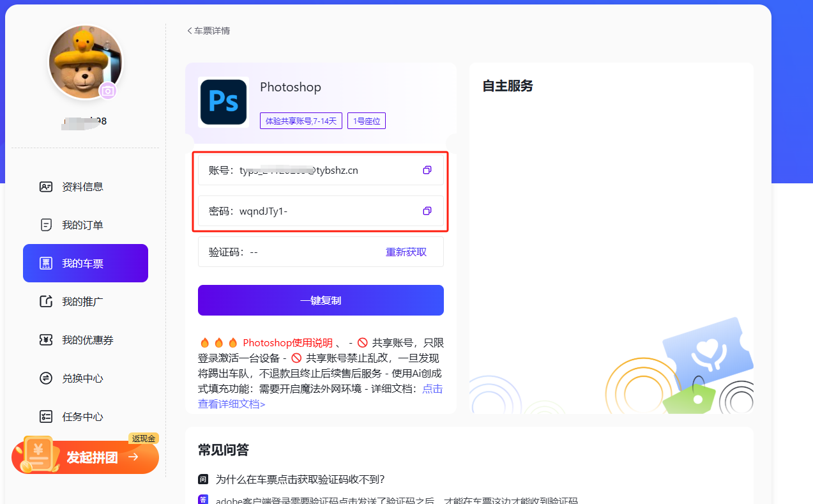Copy the password using copy icon
Viewport: 813px width, 504px height.
[427, 211]
